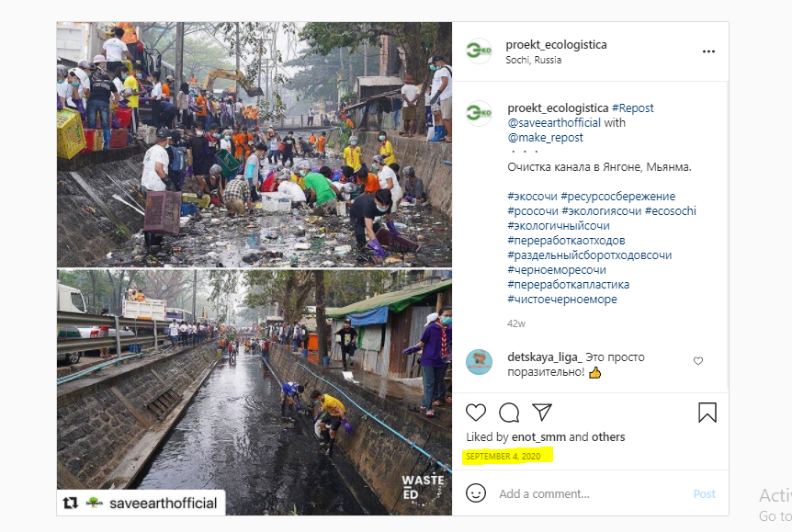Image resolution: width=792 pixels, height=532 pixels.
Task: Share the post via the paper plane icon
Action: [541, 413]
